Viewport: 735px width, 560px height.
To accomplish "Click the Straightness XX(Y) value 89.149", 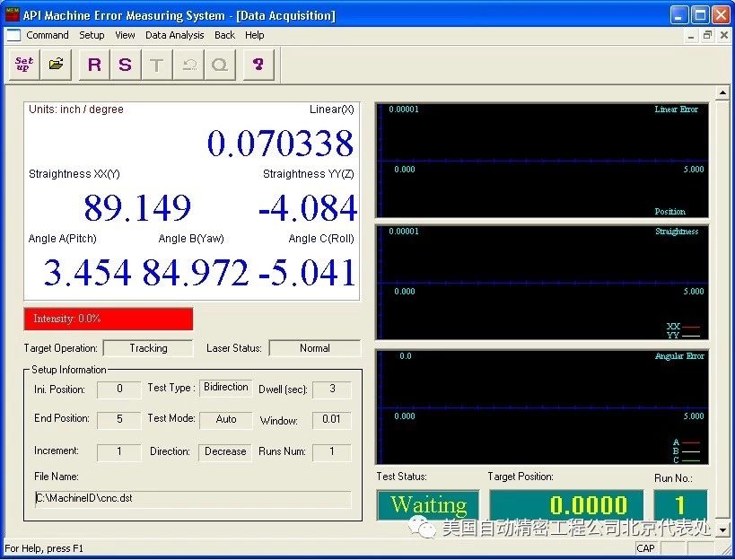I will pyautogui.click(x=137, y=207).
